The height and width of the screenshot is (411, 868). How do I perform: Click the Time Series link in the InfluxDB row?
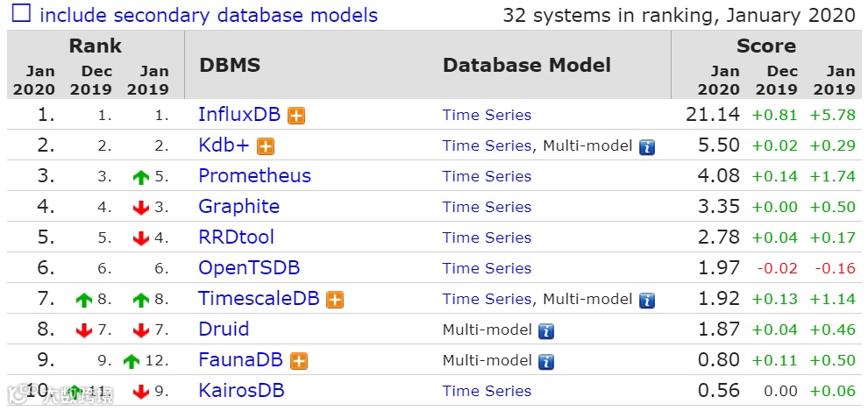pyautogui.click(x=487, y=115)
